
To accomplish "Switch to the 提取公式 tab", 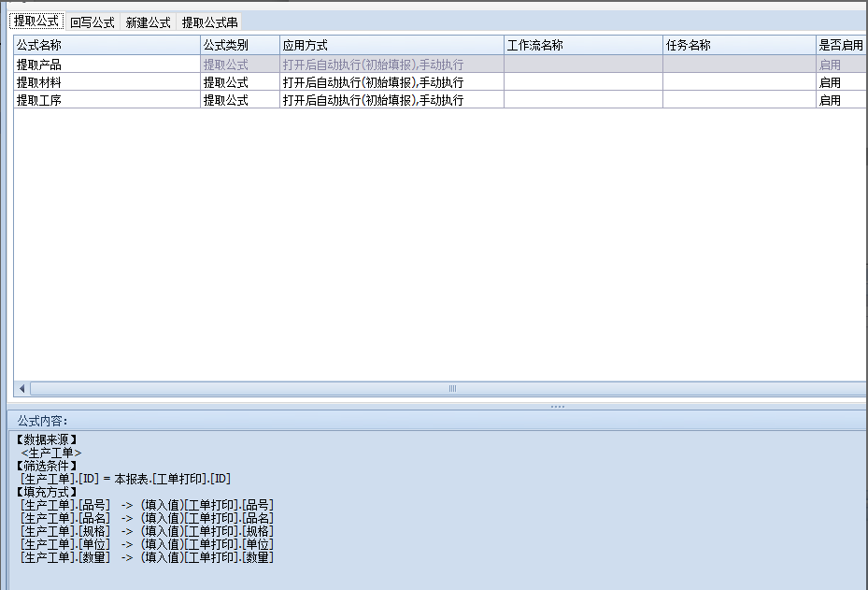I will (x=36, y=22).
